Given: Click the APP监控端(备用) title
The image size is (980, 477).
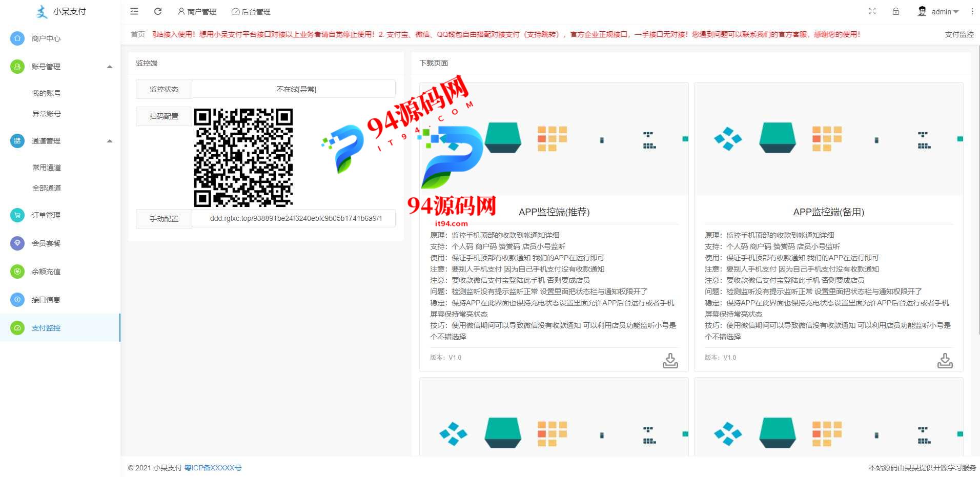Looking at the screenshot, I should (829, 212).
